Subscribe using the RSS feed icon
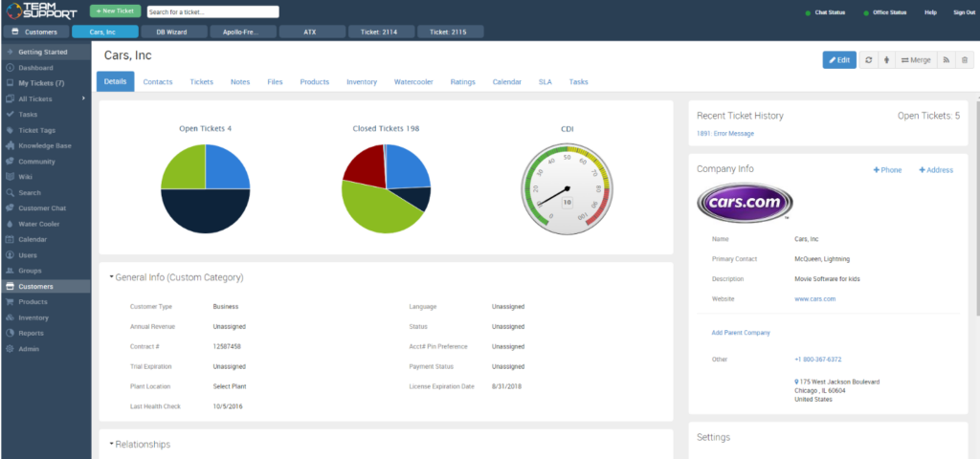Image resolution: width=980 pixels, height=459 pixels. click(x=947, y=60)
